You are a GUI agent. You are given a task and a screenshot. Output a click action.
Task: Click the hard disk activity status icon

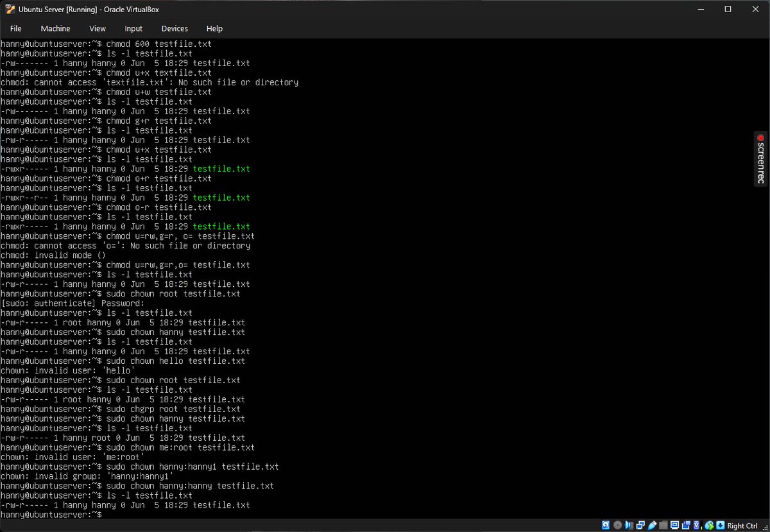tap(606, 526)
